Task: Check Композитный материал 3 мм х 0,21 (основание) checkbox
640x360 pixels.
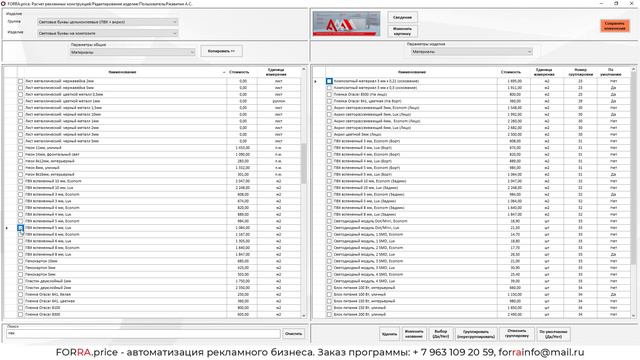Action: pos(329,81)
